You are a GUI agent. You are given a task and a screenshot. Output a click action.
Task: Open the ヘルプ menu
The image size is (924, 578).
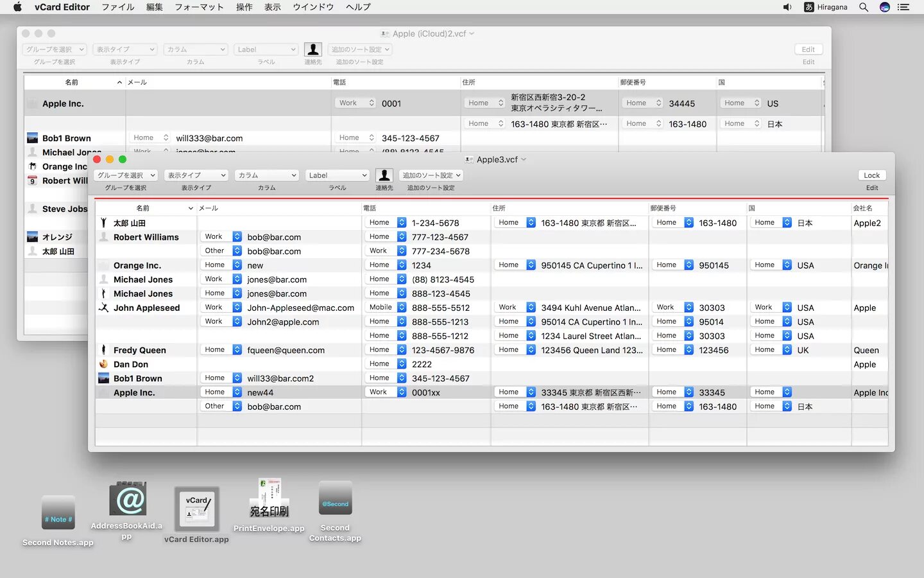[358, 7]
